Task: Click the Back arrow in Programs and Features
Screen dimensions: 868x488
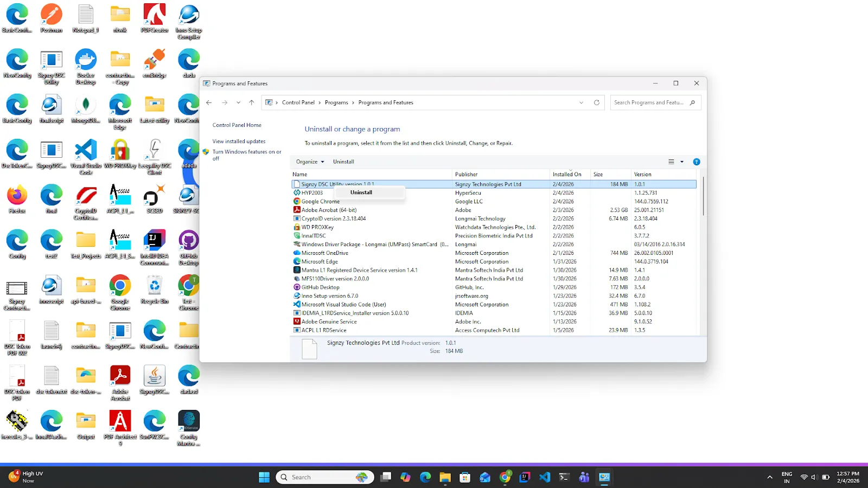Action: 209,102
